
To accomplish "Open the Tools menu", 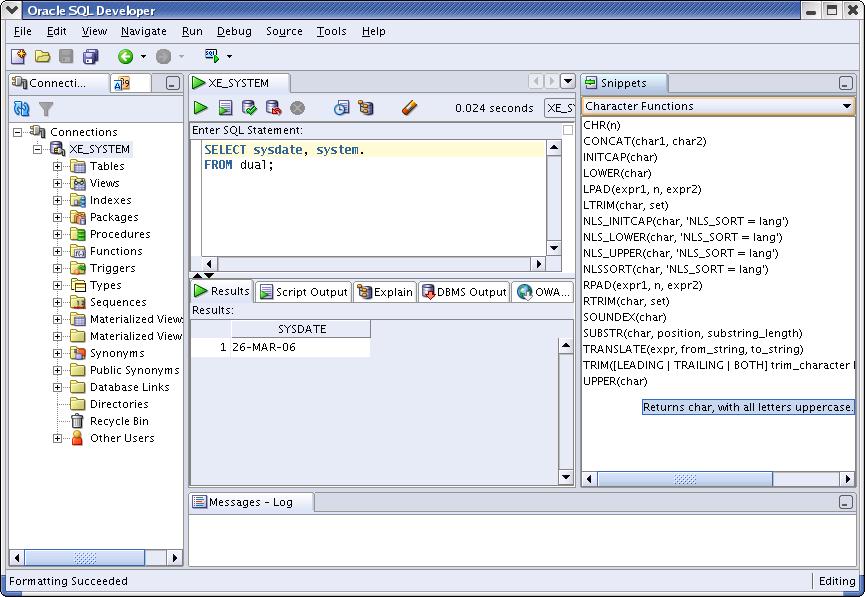I will coord(332,31).
